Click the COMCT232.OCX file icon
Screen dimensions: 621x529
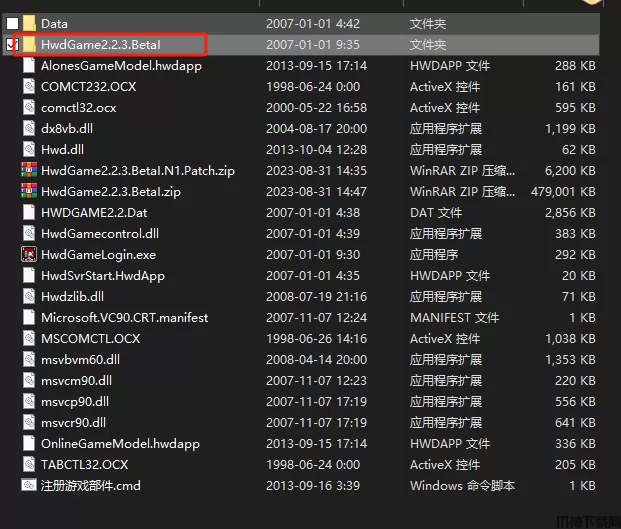pyautogui.click(x=29, y=86)
